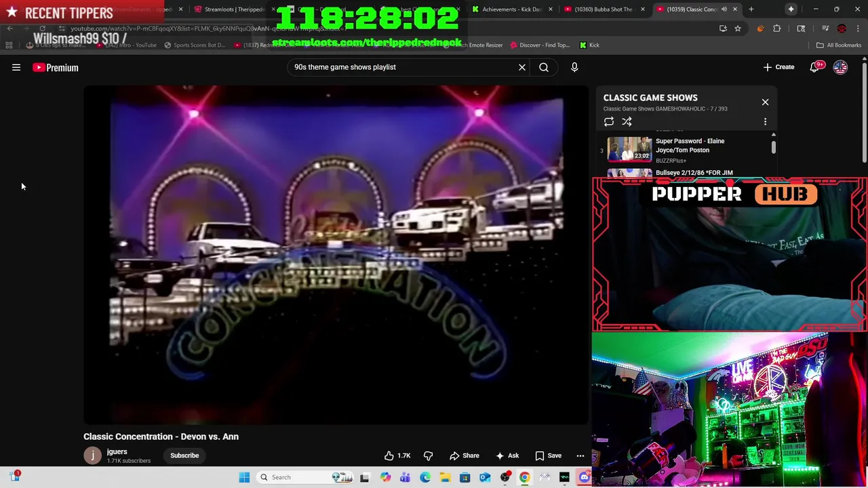Close the Classic Game Shows playlist panel

765,102
